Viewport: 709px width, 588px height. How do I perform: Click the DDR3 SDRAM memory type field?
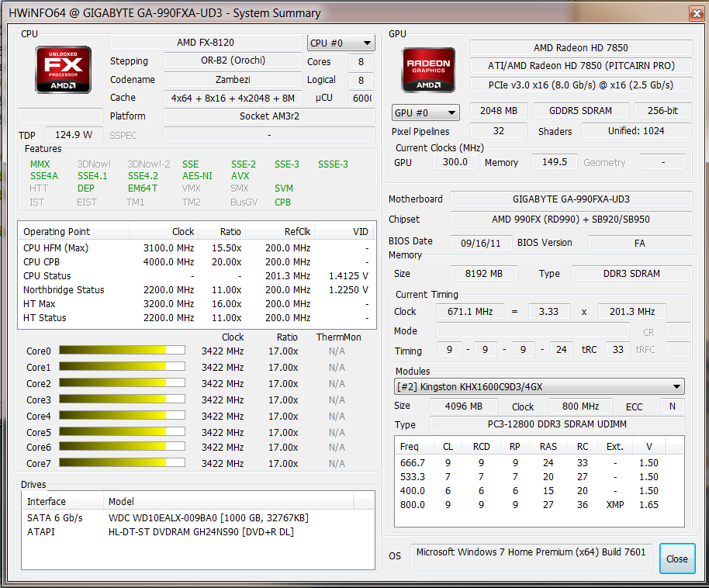631,274
